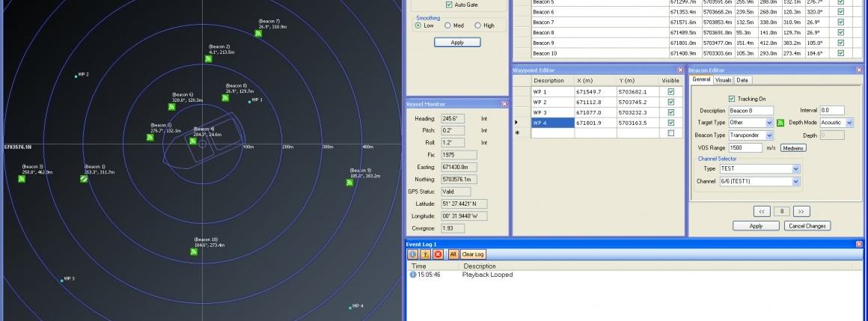868x321 pixels.
Task: Click the Interval input field
Action: coord(833,111)
